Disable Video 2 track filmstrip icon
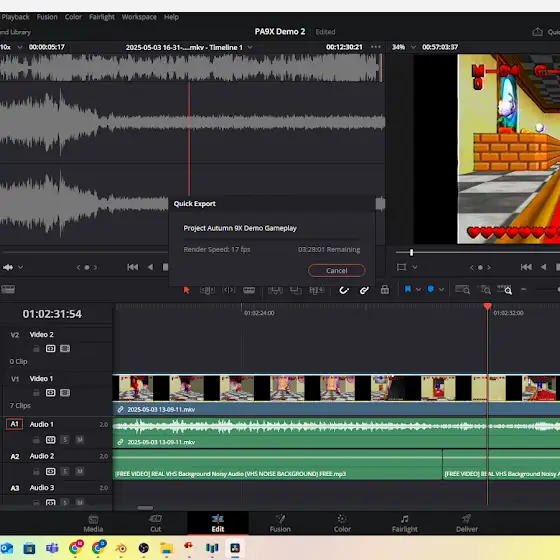 pos(65,349)
